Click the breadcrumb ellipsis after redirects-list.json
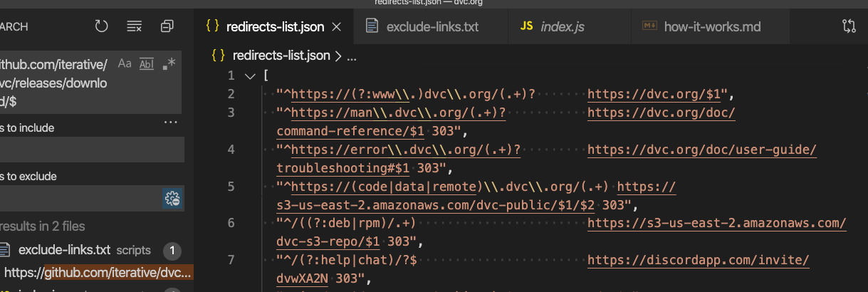This screenshot has height=292, width=868. [x=350, y=56]
